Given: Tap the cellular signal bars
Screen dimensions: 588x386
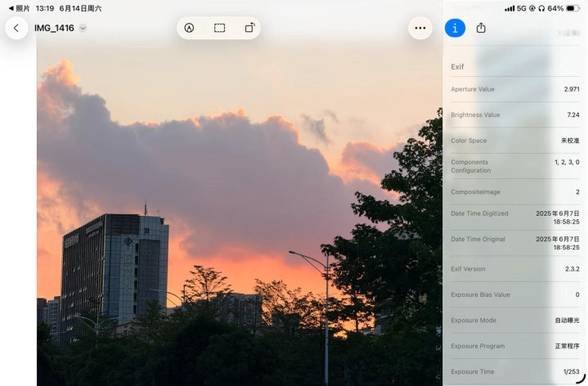Looking at the screenshot, I should point(509,8).
